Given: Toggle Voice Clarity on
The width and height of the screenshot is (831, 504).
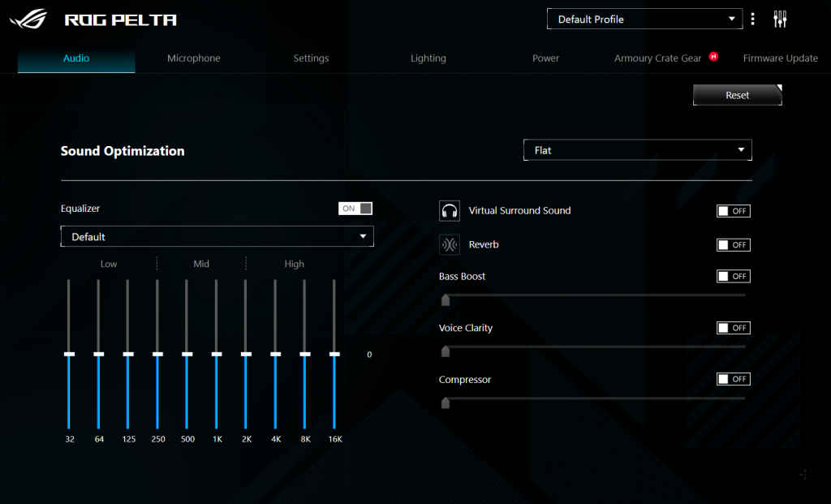Looking at the screenshot, I should click(733, 328).
